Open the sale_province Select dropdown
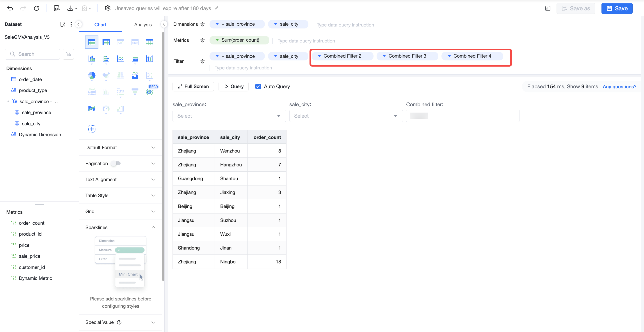 (x=229, y=116)
